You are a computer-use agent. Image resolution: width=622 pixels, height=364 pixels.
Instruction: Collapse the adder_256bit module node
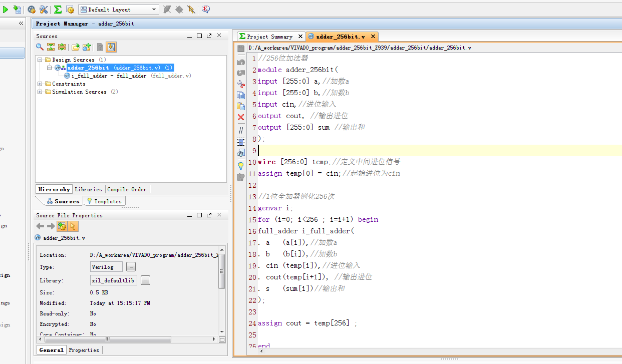click(x=50, y=68)
